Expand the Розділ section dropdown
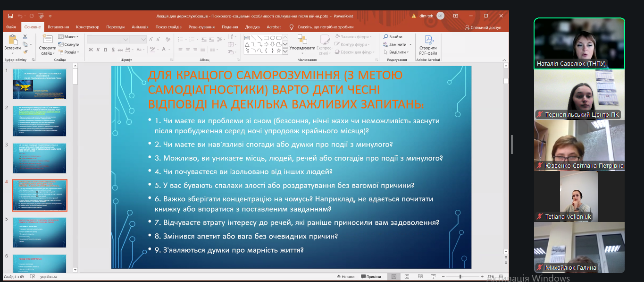Screen dimensions: 644x282 pos(70,52)
